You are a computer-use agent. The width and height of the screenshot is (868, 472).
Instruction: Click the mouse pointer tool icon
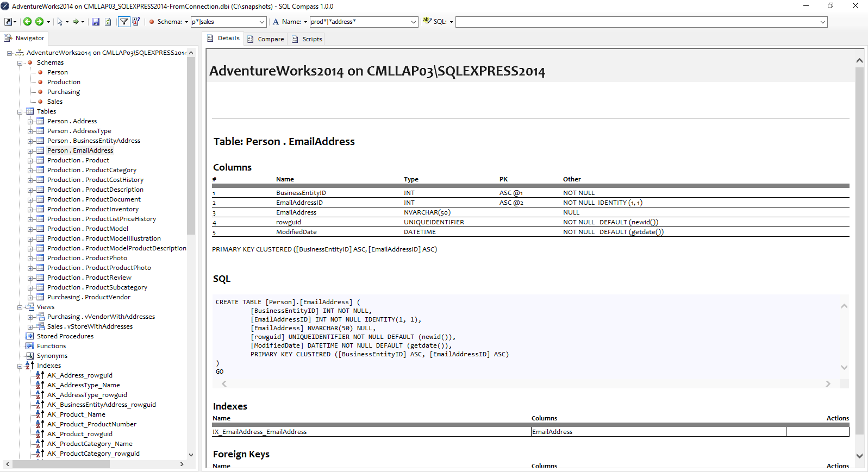coord(60,22)
